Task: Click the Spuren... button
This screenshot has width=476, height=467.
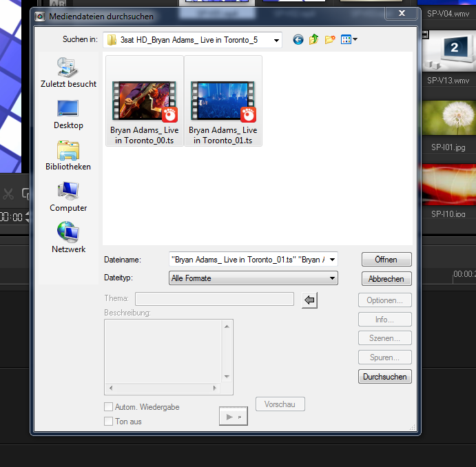Action: click(385, 357)
